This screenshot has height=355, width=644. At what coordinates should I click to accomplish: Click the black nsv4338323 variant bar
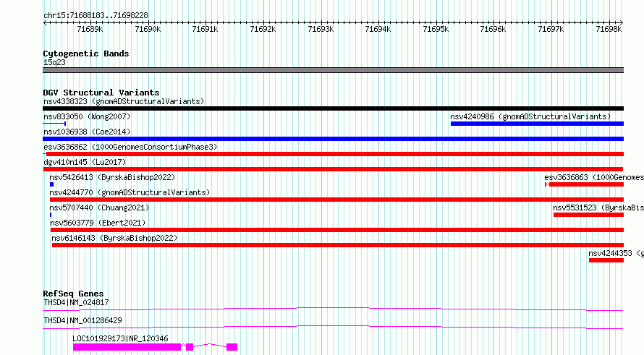tap(333, 108)
